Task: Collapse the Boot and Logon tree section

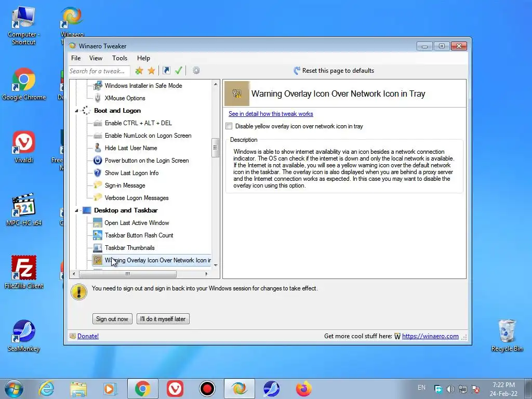Action: (76, 111)
